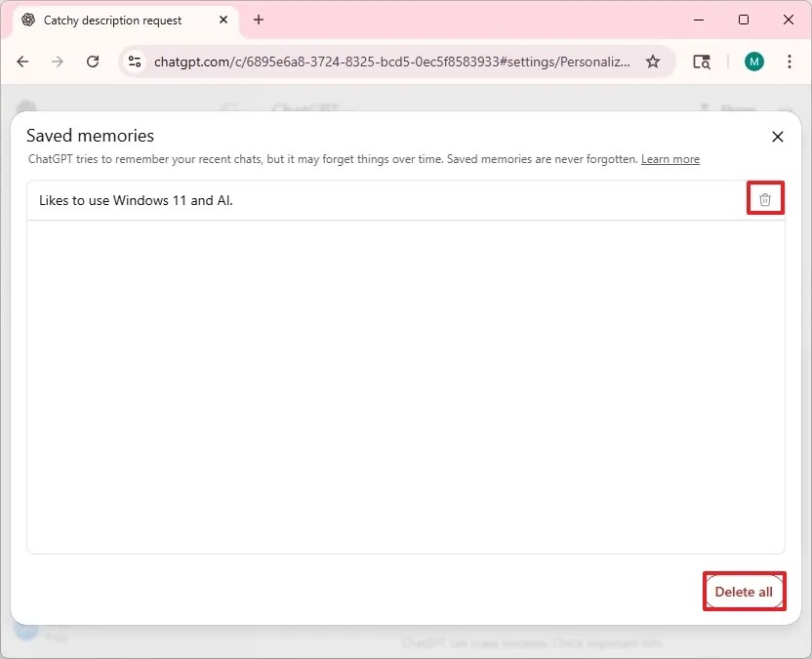
Task: Click the Saved memories heading
Action: [x=90, y=136]
